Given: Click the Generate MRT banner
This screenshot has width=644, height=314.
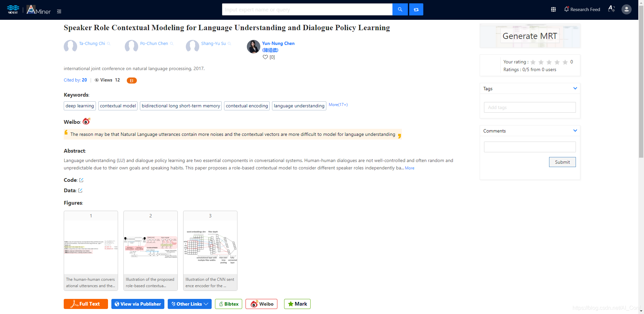Looking at the screenshot, I should [530, 36].
